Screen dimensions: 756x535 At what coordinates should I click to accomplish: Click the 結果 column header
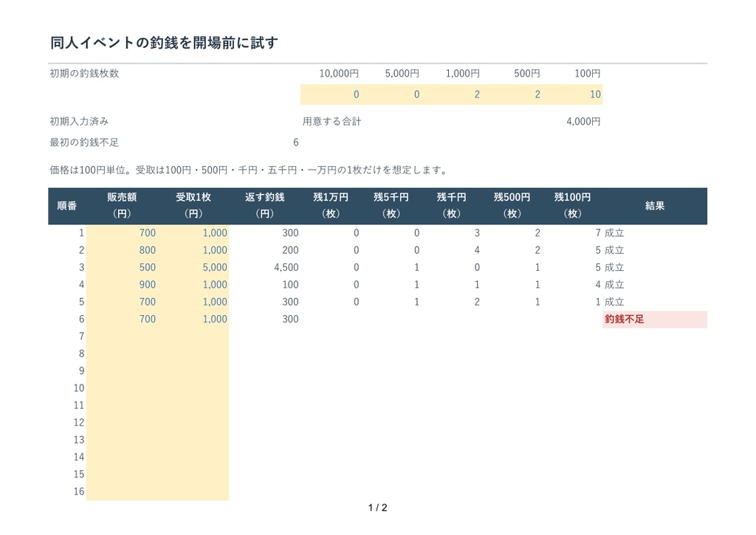[655, 206]
